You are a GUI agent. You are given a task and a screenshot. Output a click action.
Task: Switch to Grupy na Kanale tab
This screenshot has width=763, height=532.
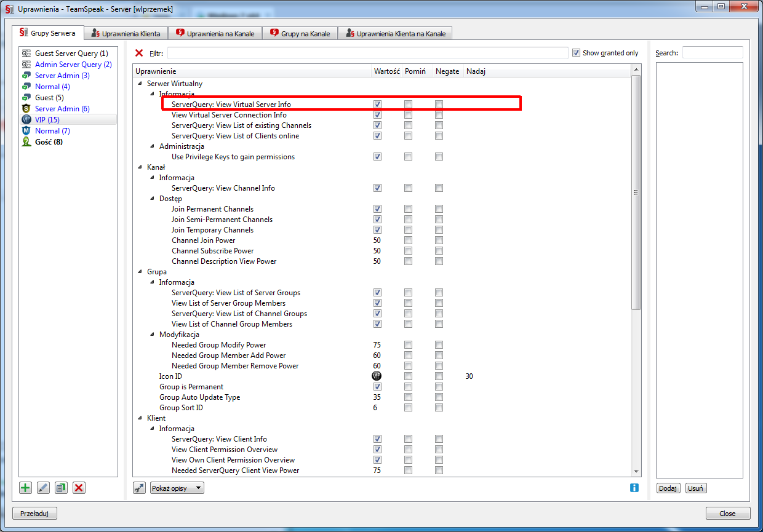click(x=300, y=33)
